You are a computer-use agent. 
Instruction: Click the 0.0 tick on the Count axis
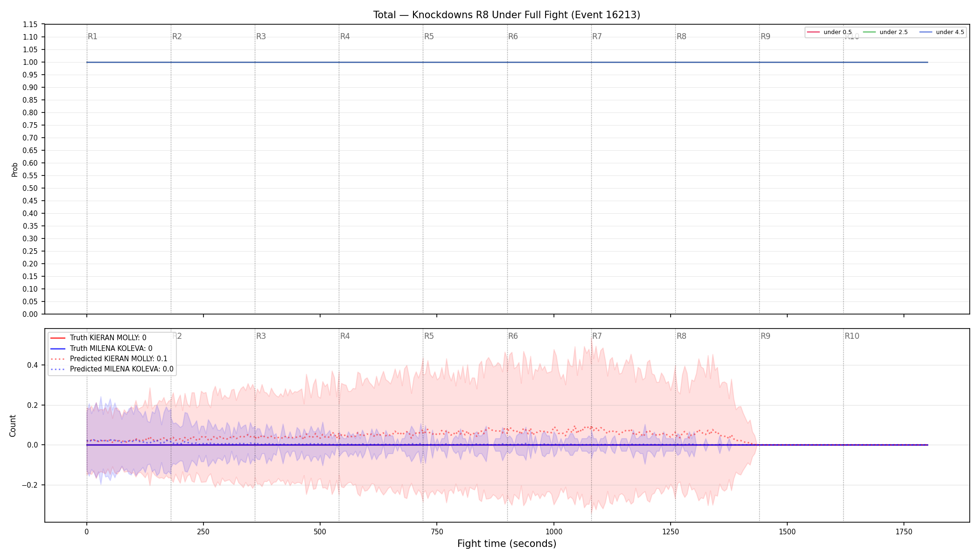coord(33,445)
